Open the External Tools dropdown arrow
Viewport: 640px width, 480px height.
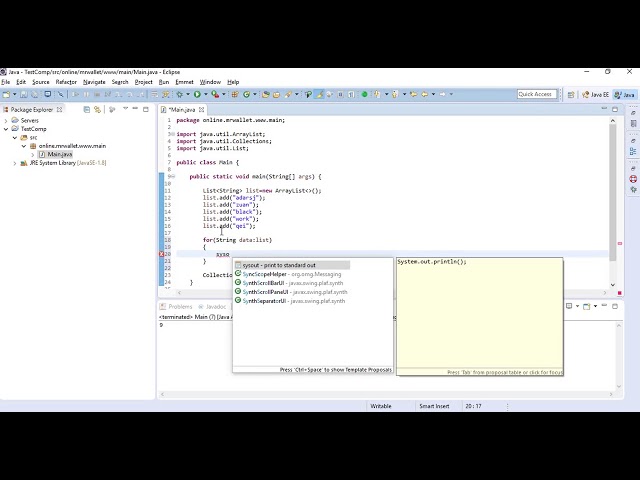tap(223, 95)
